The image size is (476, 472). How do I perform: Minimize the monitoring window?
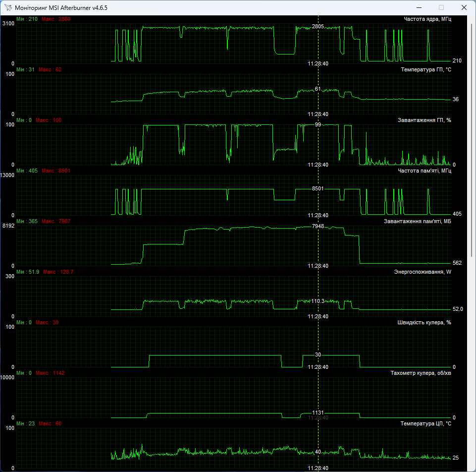click(x=419, y=7)
